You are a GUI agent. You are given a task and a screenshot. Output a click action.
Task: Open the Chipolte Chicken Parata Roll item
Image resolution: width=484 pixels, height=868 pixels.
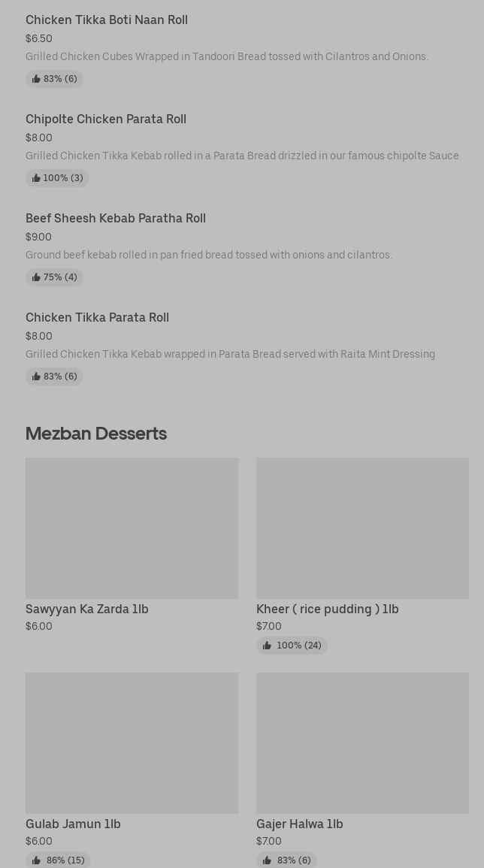point(106,119)
